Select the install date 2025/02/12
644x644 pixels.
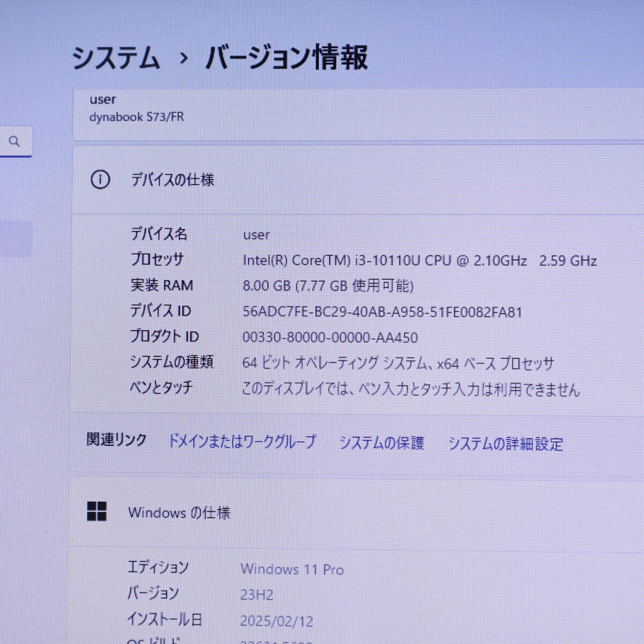tap(276, 621)
